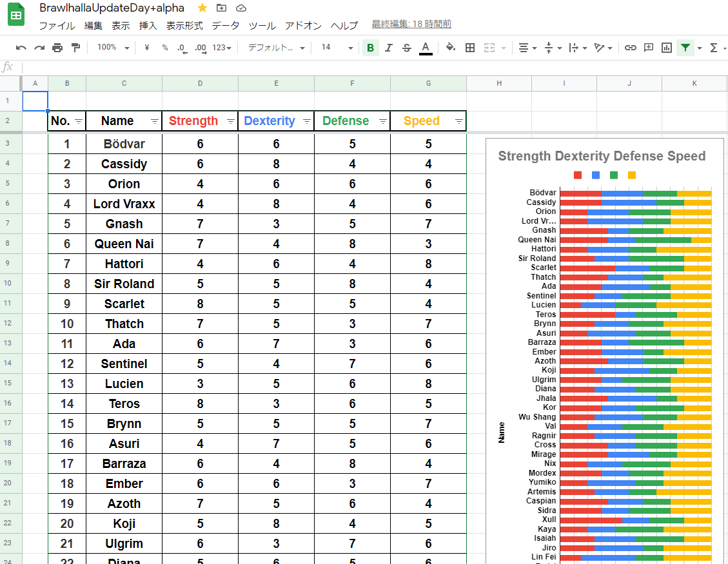The image size is (728, 564).
Task: Open the データ menu
Action: click(226, 26)
